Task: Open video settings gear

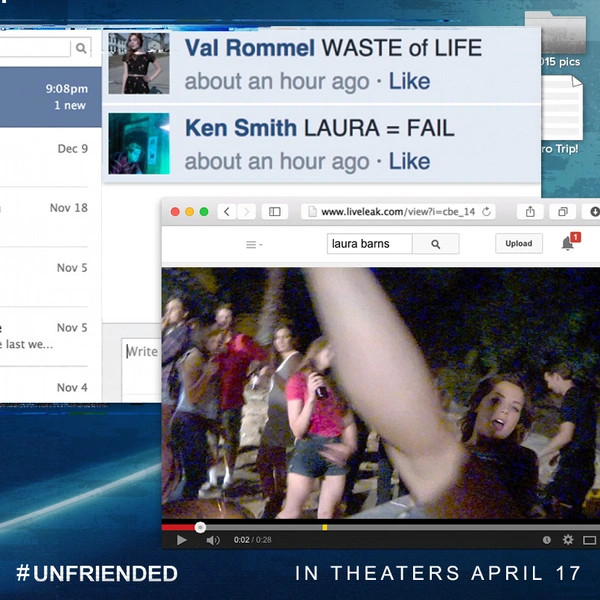Action: 568,540
